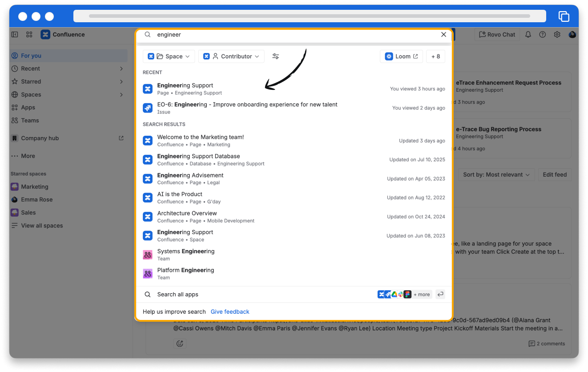
Task: Click the + more apps button in search footer
Action: 422,294
